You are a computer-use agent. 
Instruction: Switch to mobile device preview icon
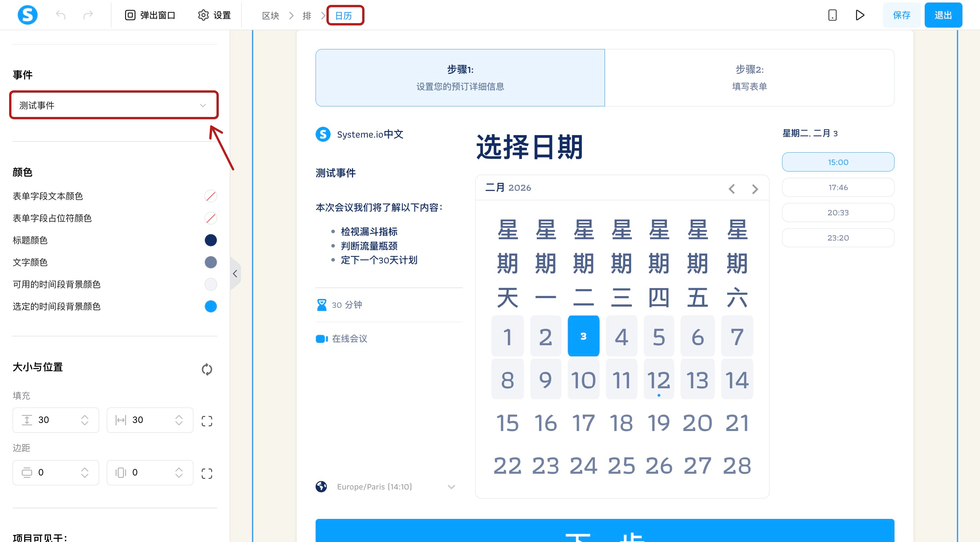(x=832, y=15)
